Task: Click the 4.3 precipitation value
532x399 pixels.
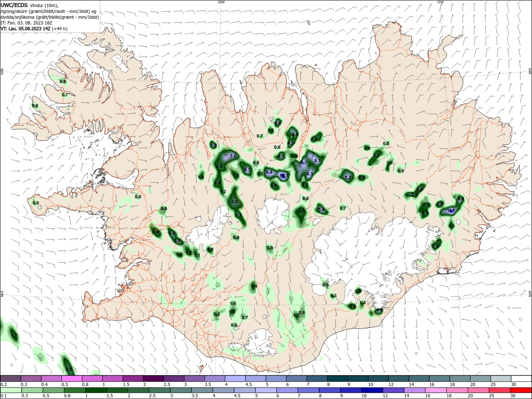Action: 291,143
